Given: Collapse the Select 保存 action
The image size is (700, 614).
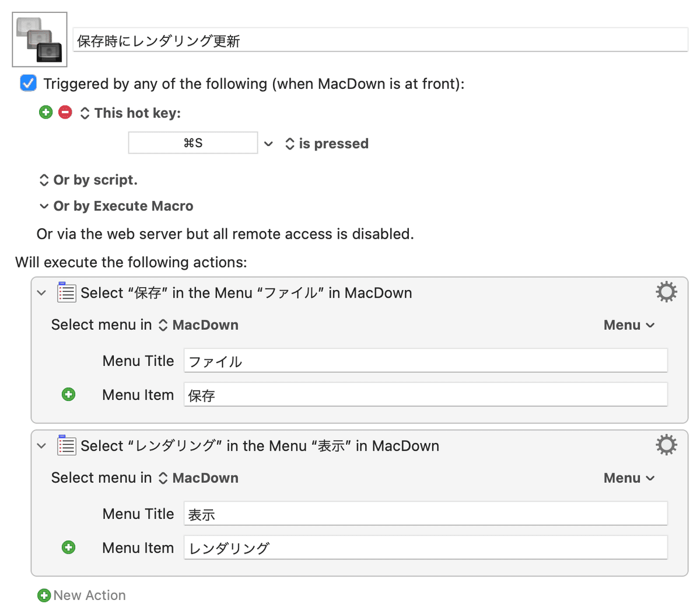Looking at the screenshot, I should click(x=41, y=293).
